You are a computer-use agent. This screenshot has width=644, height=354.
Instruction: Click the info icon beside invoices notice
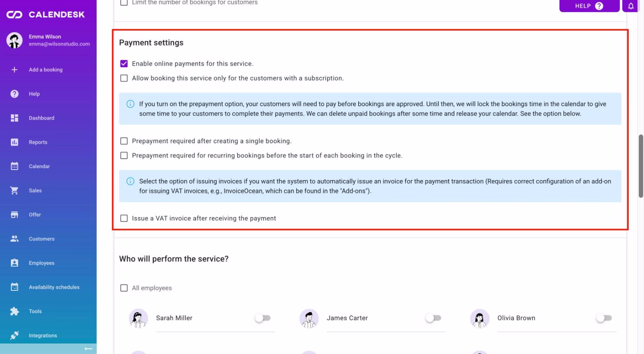[x=130, y=181]
